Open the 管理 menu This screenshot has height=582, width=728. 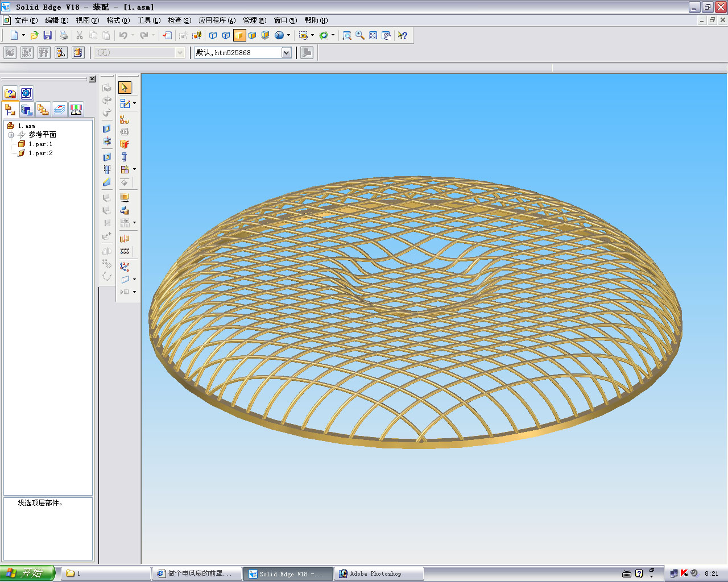point(254,20)
